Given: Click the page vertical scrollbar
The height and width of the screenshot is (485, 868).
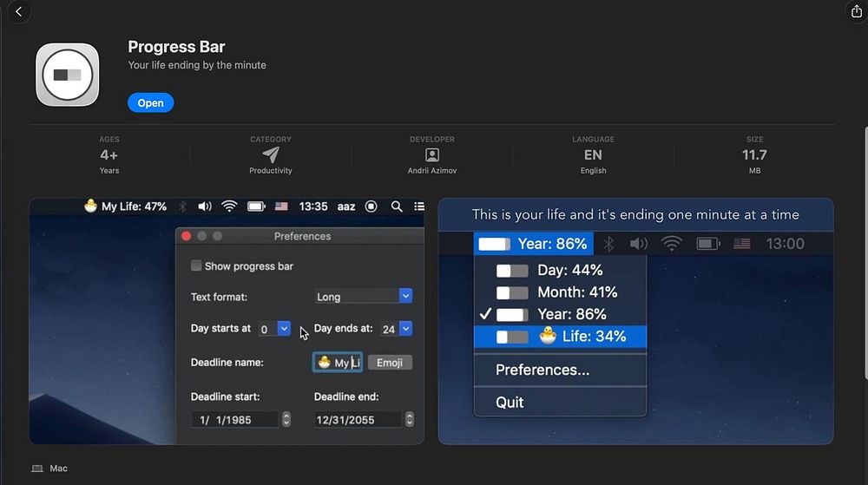Looking at the screenshot, I should click(865, 253).
